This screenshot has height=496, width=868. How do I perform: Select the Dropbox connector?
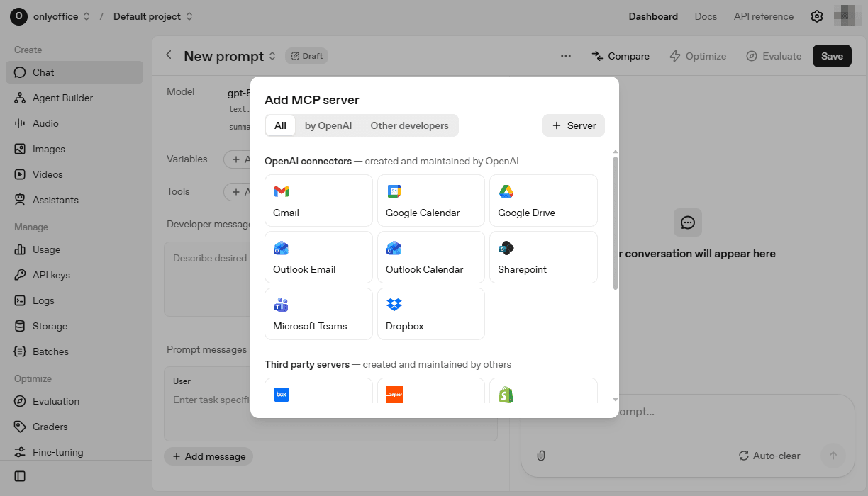pyautogui.click(x=430, y=314)
